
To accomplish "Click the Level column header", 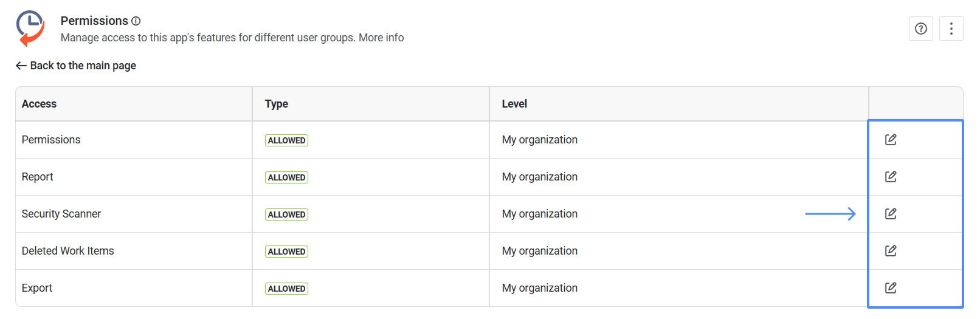I will click(x=514, y=104).
